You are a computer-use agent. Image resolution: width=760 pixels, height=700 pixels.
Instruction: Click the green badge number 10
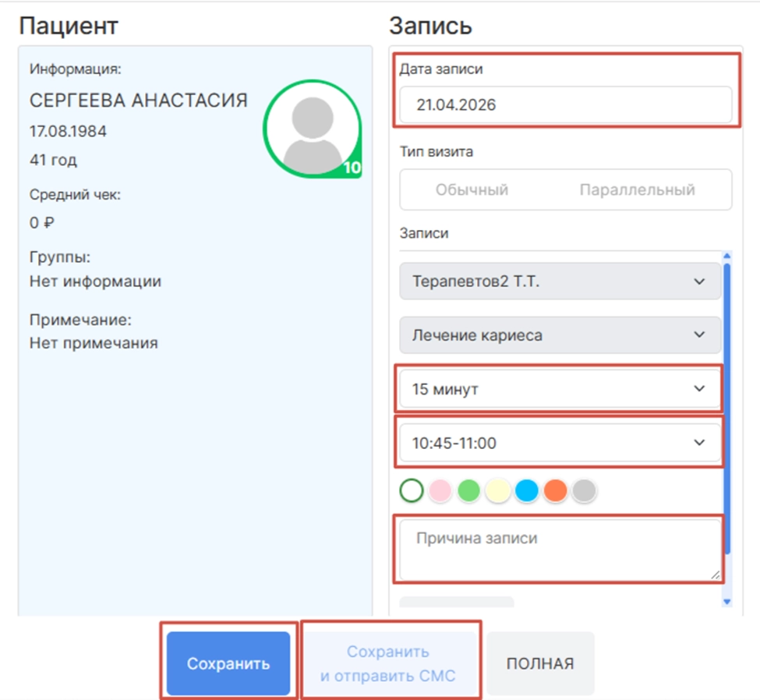coord(352,168)
